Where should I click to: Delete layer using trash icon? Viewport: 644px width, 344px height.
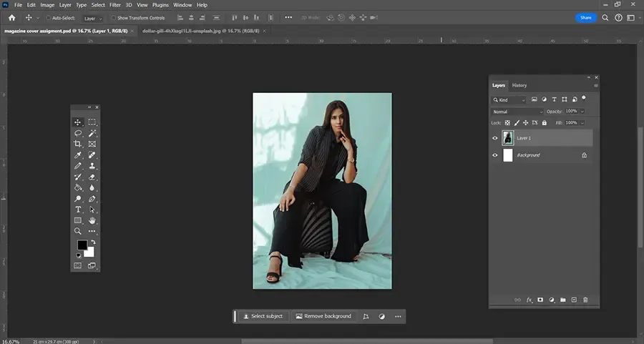pyautogui.click(x=585, y=300)
